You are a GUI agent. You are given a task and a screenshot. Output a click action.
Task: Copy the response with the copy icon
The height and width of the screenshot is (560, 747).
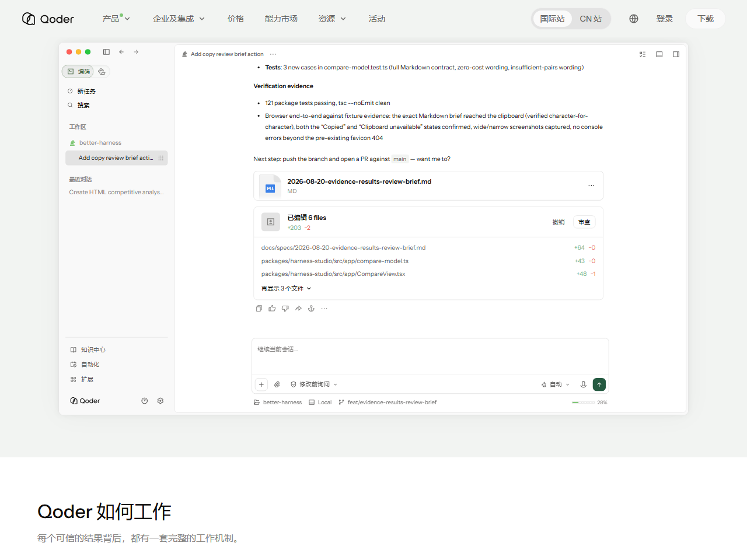(x=259, y=309)
